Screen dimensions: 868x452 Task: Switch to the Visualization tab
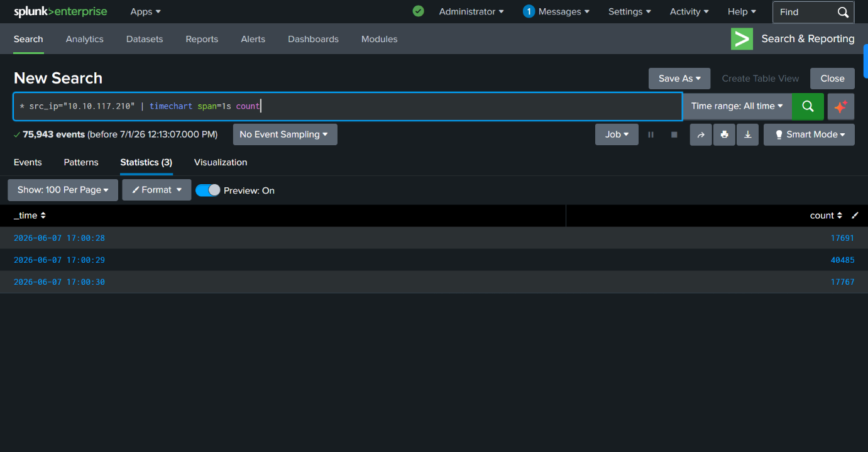[221, 162]
